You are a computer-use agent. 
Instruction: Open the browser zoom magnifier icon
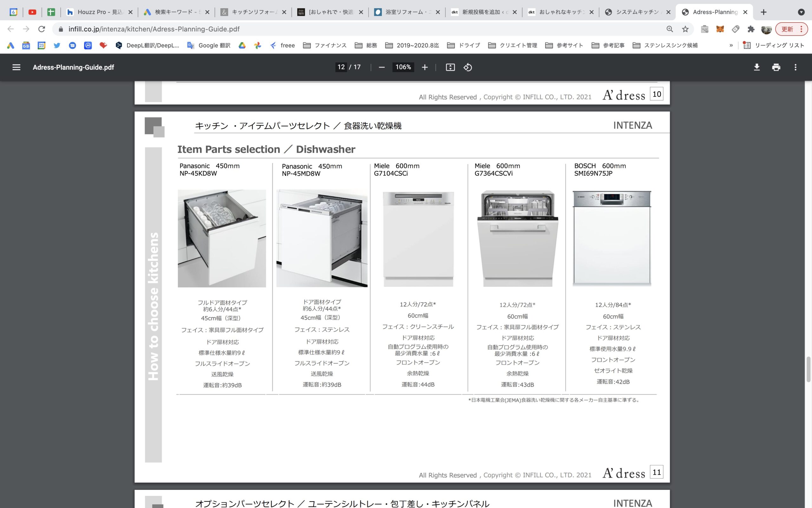670,29
